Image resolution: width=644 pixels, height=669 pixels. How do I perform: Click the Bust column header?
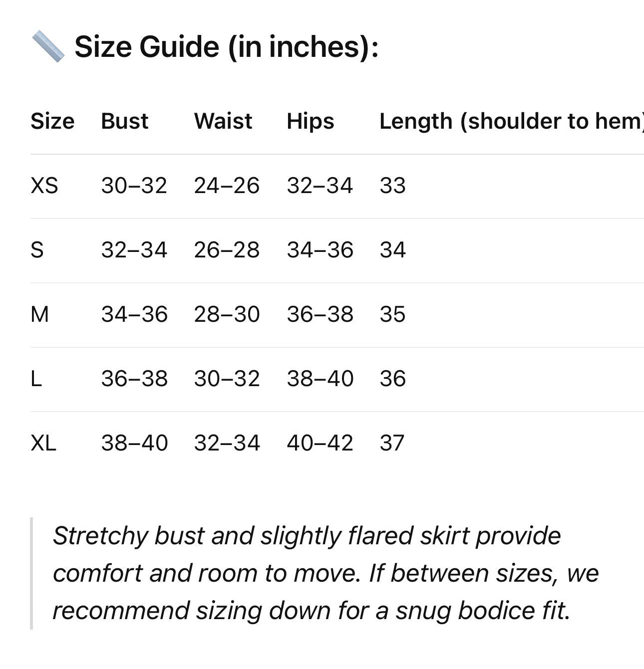click(x=125, y=121)
